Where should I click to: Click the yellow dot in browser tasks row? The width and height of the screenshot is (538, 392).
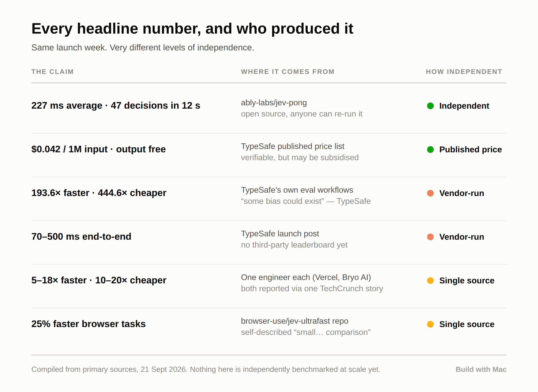click(x=430, y=324)
